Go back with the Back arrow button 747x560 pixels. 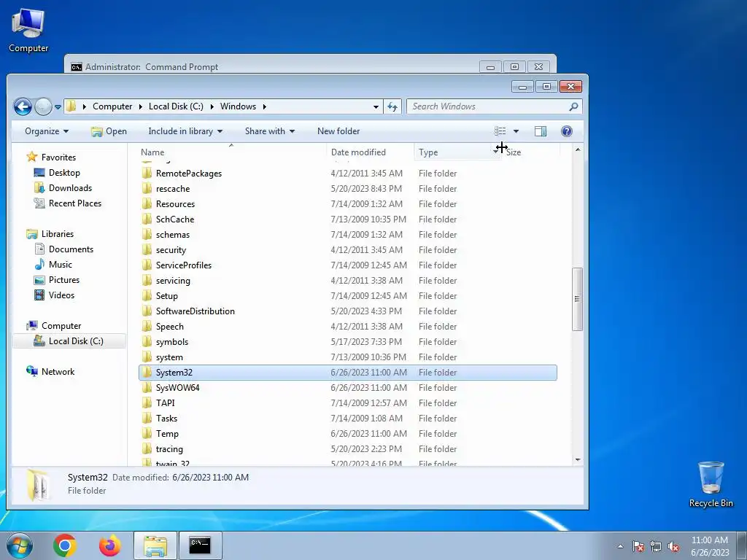pos(23,106)
